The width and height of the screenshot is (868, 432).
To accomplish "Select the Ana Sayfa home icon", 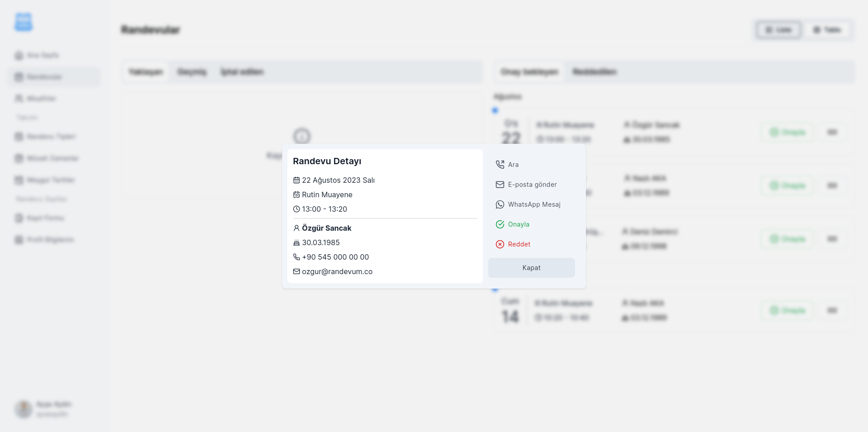I will click(18, 55).
